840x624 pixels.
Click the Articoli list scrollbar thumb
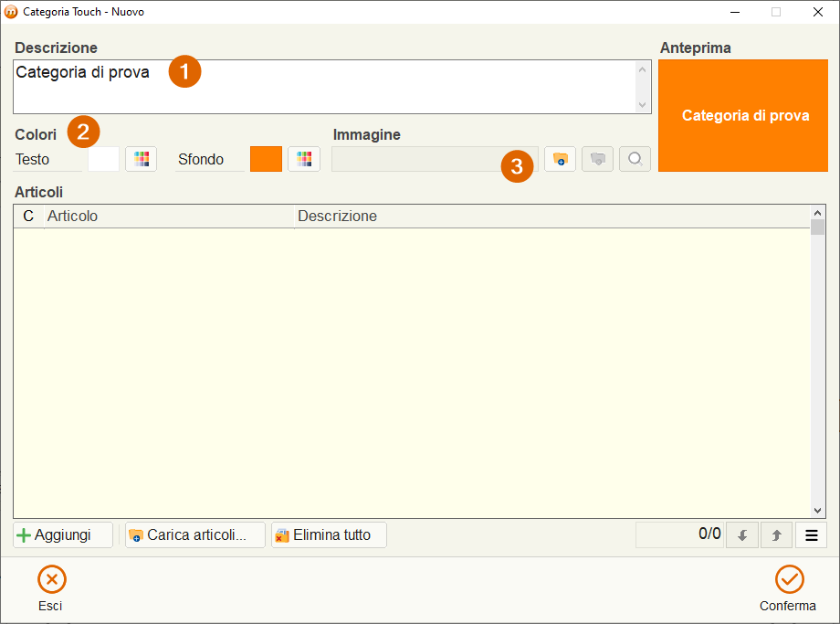(x=817, y=227)
